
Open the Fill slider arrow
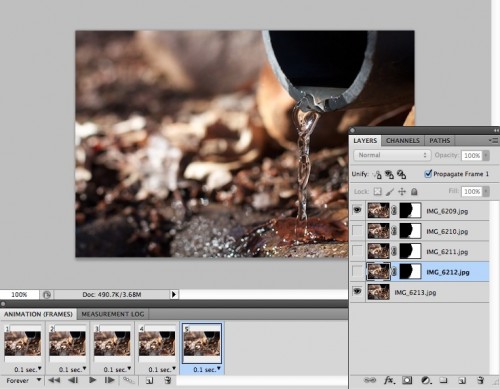tap(486, 191)
